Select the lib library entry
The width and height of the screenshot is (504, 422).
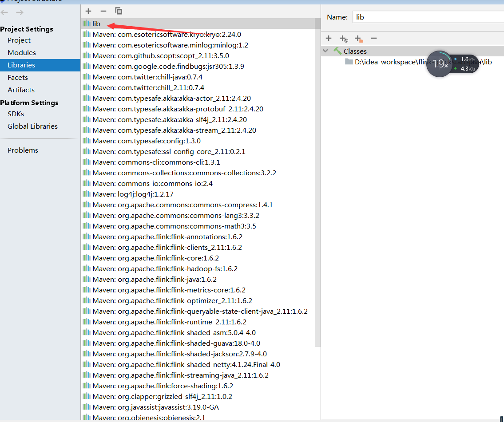198,24
